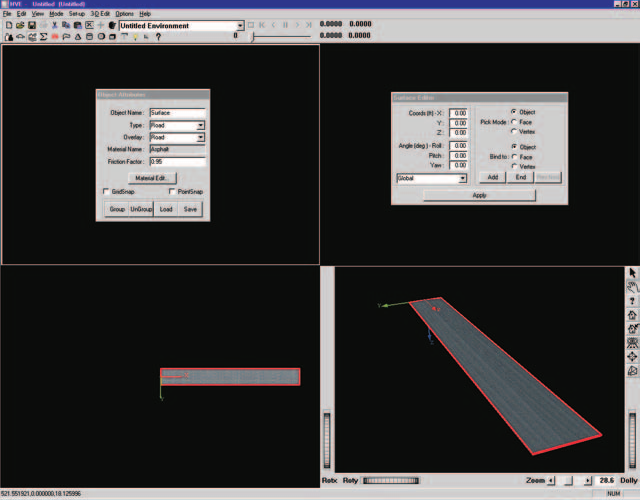Click the View All eye icon
The height and width of the screenshot is (500, 640).
pos(632,342)
